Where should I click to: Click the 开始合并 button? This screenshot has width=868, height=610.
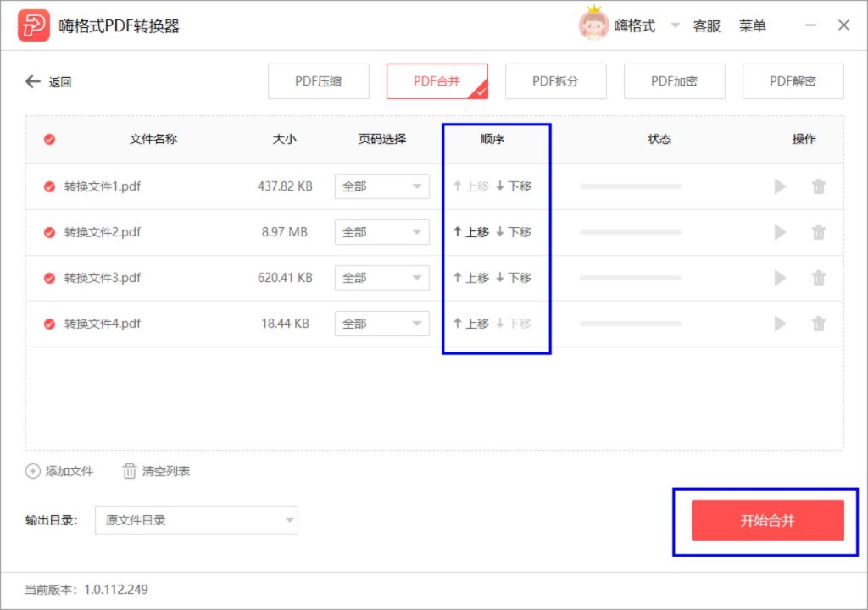tap(767, 520)
